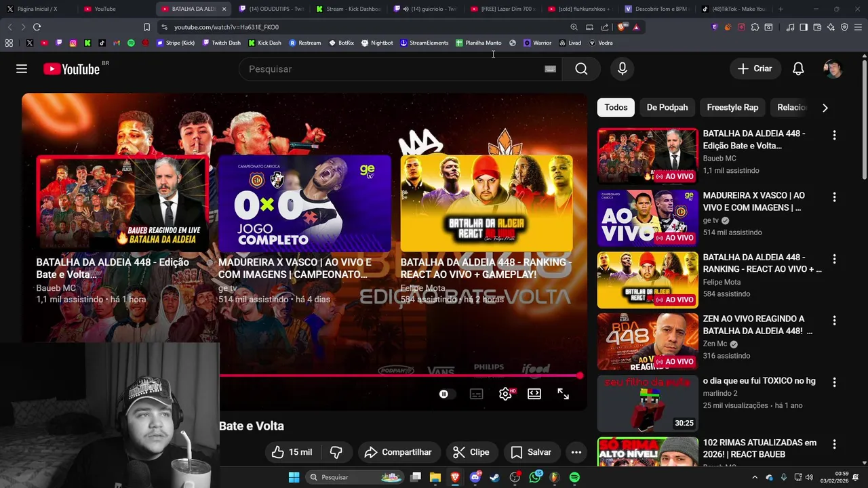Open the Stripe (Kick) bookmark
Image resolution: width=868 pixels, height=488 pixels.
176,43
